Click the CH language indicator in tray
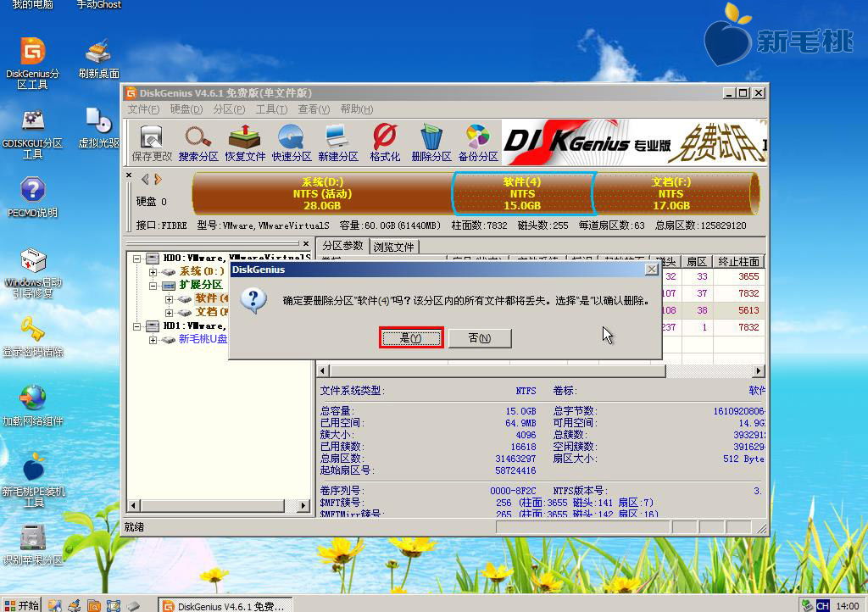868x612 pixels. [822, 605]
